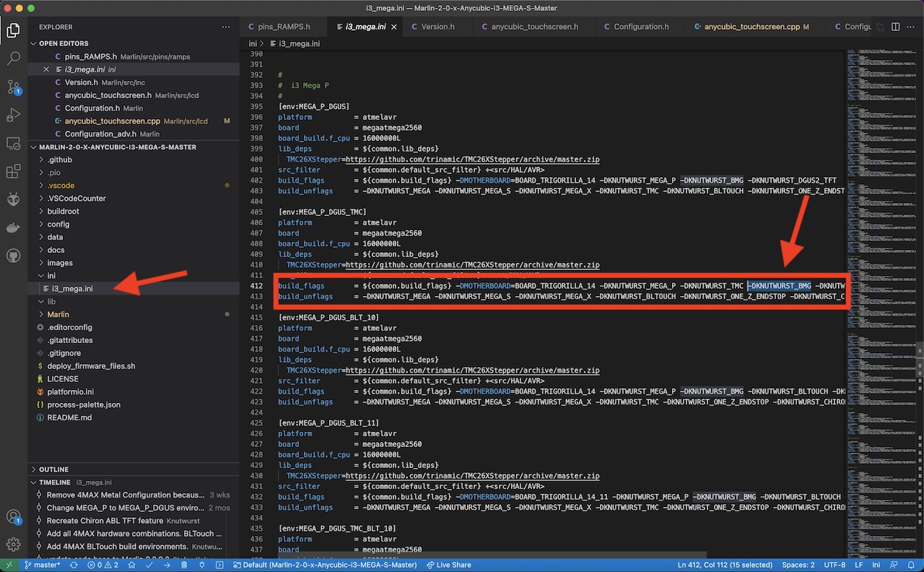Open Run and Debug view

click(x=13, y=115)
